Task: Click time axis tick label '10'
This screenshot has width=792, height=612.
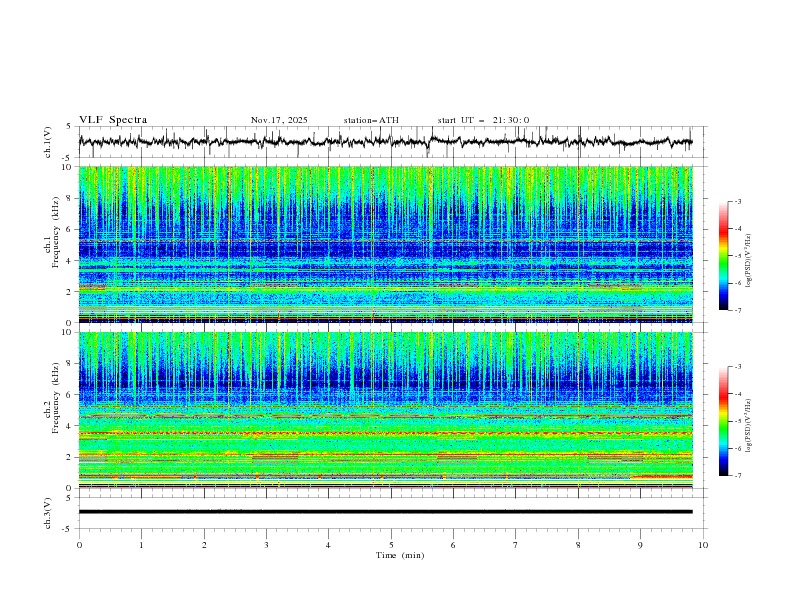Action: point(703,545)
